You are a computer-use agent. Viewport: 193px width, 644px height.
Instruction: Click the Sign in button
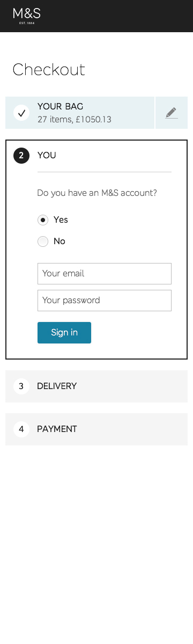[64, 333]
